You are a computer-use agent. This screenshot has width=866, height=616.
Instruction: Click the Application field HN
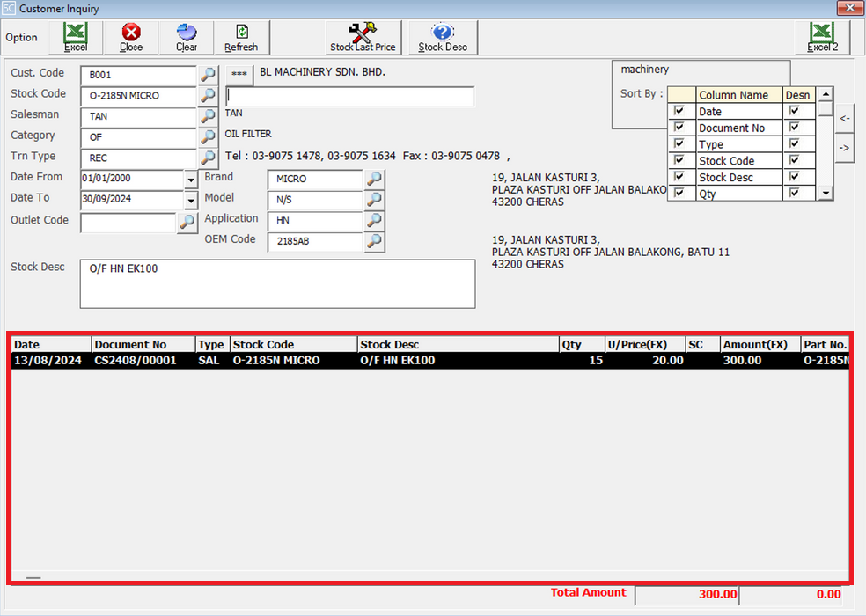tap(315, 220)
